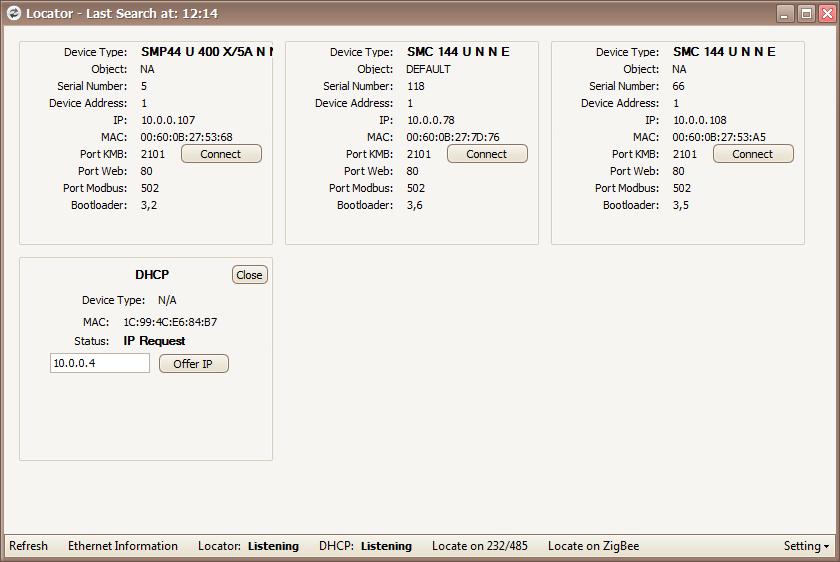Viewport: 840px width, 562px height.
Task: Expand the Setting dropdown
Action: [x=806, y=546]
